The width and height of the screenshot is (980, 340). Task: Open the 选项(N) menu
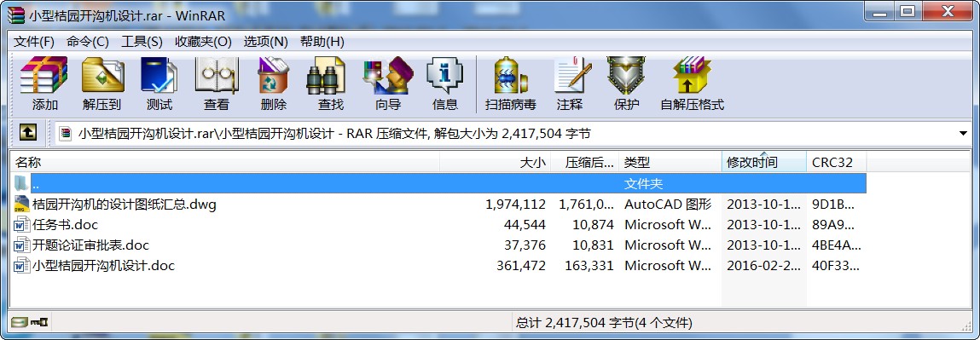265,42
